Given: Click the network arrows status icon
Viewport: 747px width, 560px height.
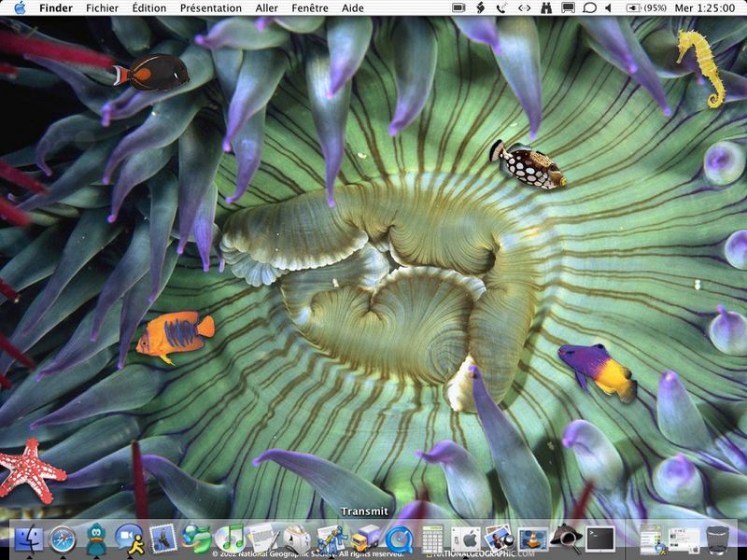Looking at the screenshot, I should [x=524, y=7].
